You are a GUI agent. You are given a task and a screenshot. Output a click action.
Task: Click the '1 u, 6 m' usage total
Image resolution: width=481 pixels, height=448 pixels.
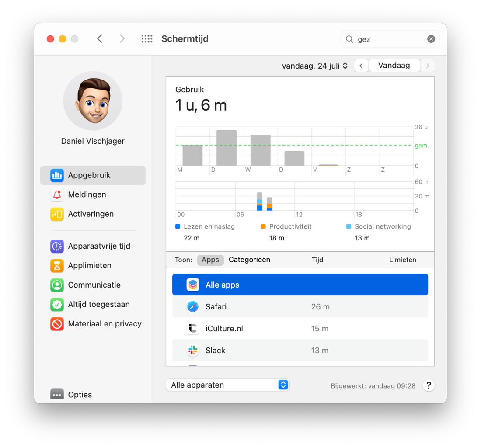[201, 105]
